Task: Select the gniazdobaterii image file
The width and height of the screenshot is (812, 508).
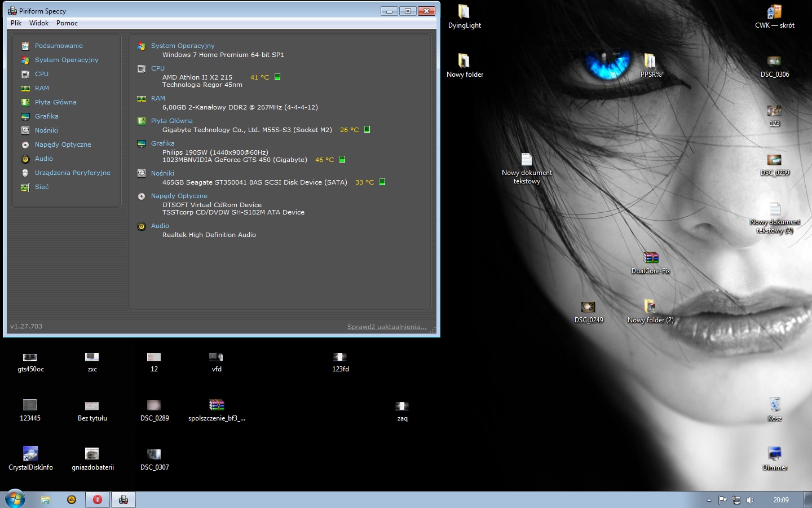Action: pyautogui.click(x=92, y=458)
